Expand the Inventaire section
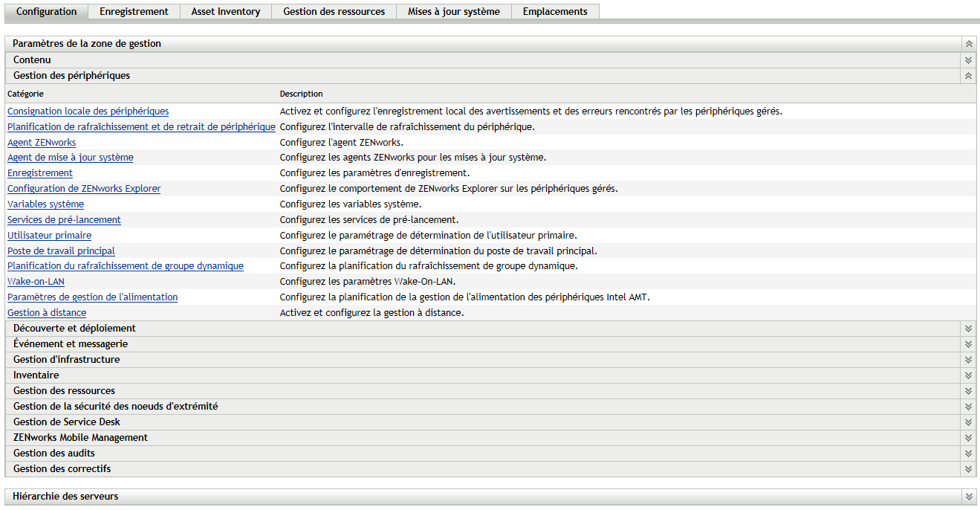 pos(969,375)
